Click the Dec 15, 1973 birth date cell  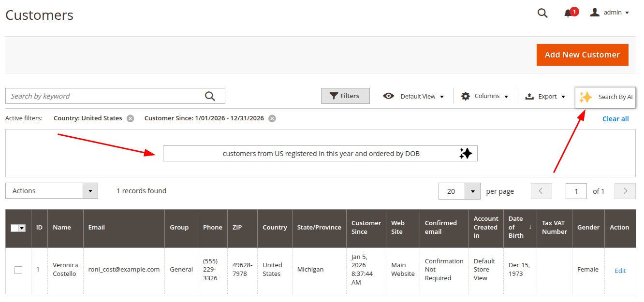point(520,270)
